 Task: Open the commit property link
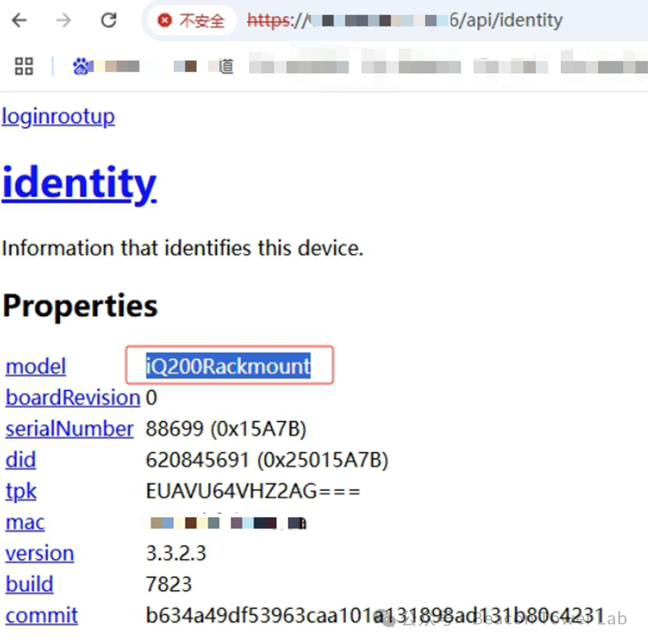41,616
